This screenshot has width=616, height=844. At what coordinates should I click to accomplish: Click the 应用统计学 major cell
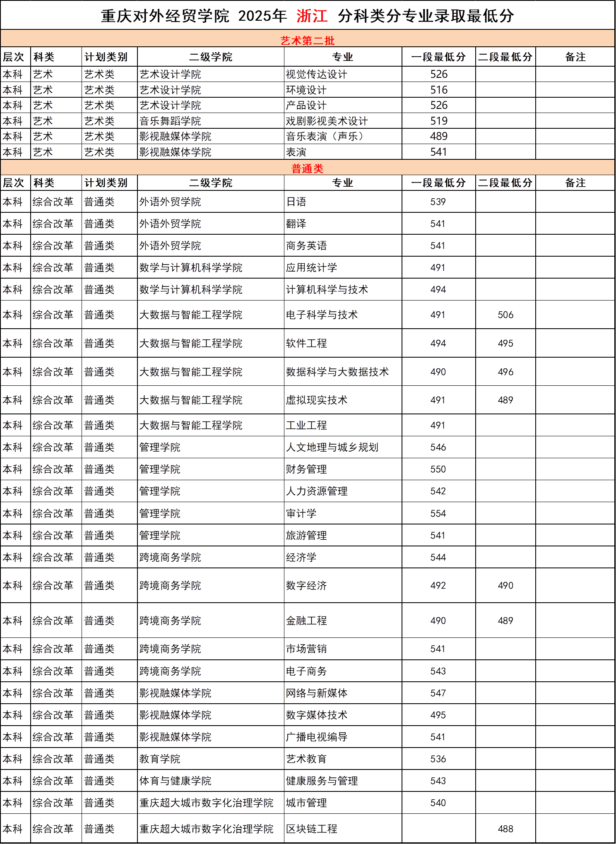(311, 268)
